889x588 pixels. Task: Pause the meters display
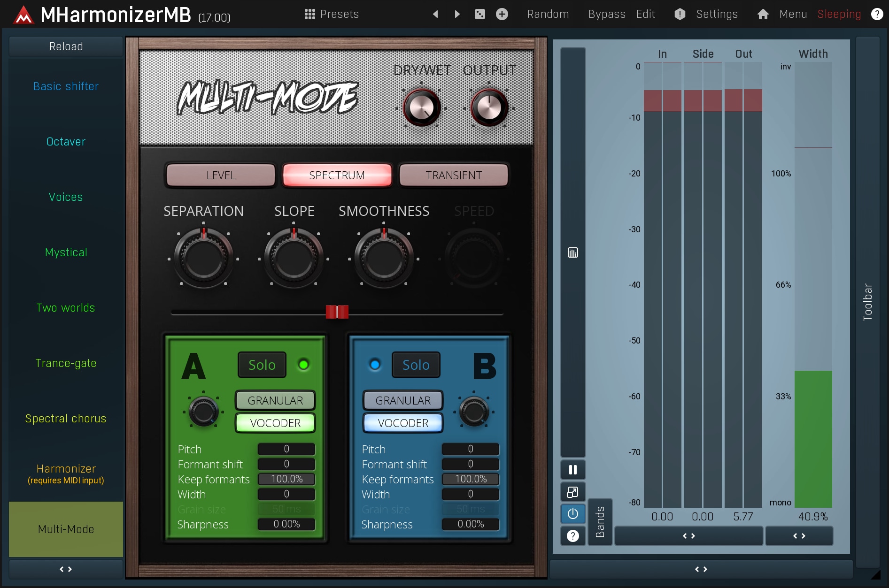572,470
